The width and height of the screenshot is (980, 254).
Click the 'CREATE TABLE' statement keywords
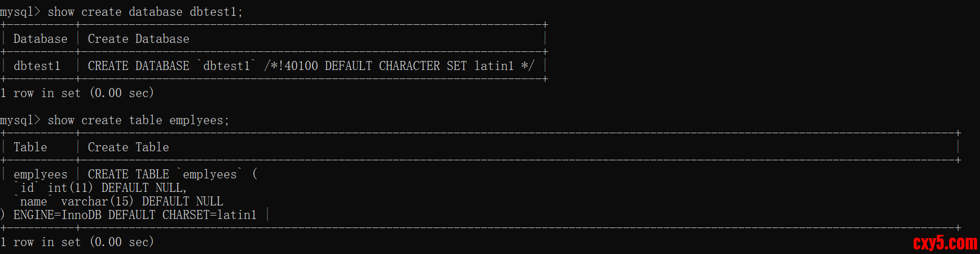coord(128,174)
